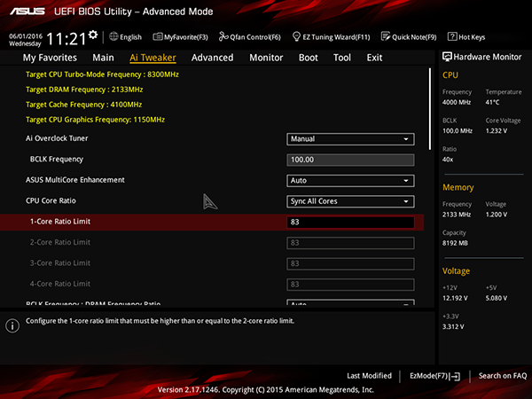Click the 41°C temperature value
This screenshot has width=532, height=399.
(492, 102)
